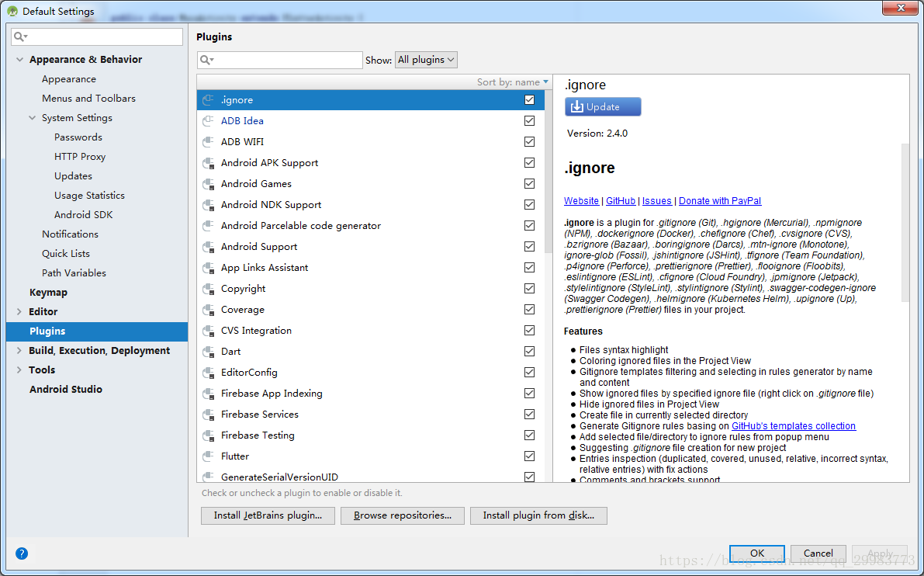Click the magnifier icon in plugin search box
924x576 pixels.
click(206, 60)
